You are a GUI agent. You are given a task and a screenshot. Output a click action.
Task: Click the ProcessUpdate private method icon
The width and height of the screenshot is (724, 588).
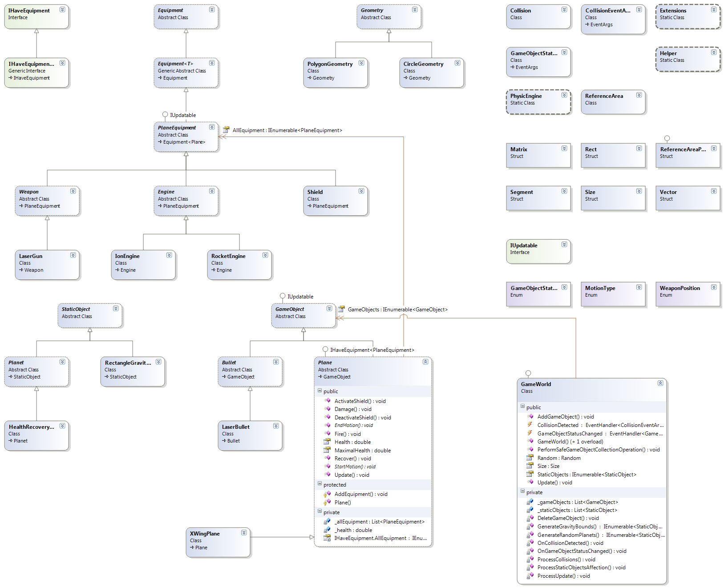[530, 576]
